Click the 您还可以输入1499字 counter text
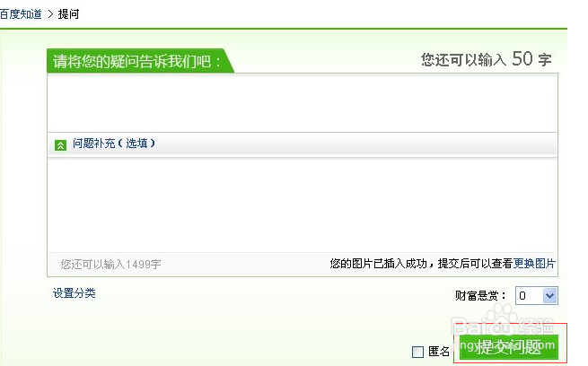This screenshot has width=588, height=366. pos(110,265)
